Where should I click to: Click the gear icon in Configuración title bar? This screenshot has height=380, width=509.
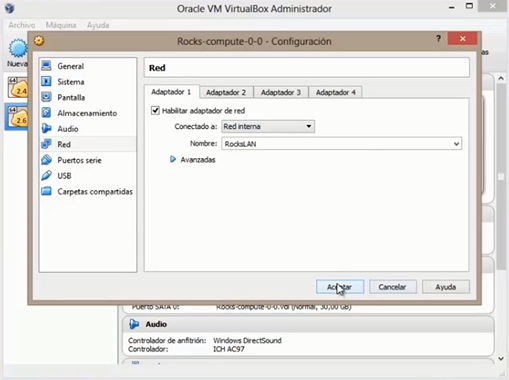[x=39, y=41]
